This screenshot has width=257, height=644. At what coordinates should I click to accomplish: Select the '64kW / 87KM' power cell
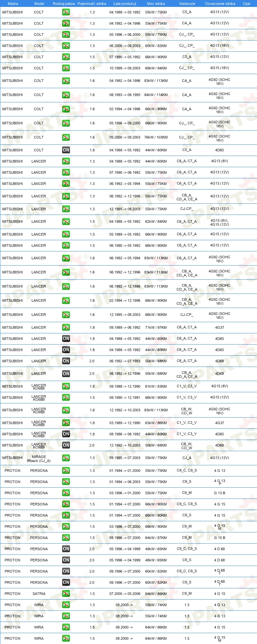coord(156,538)
